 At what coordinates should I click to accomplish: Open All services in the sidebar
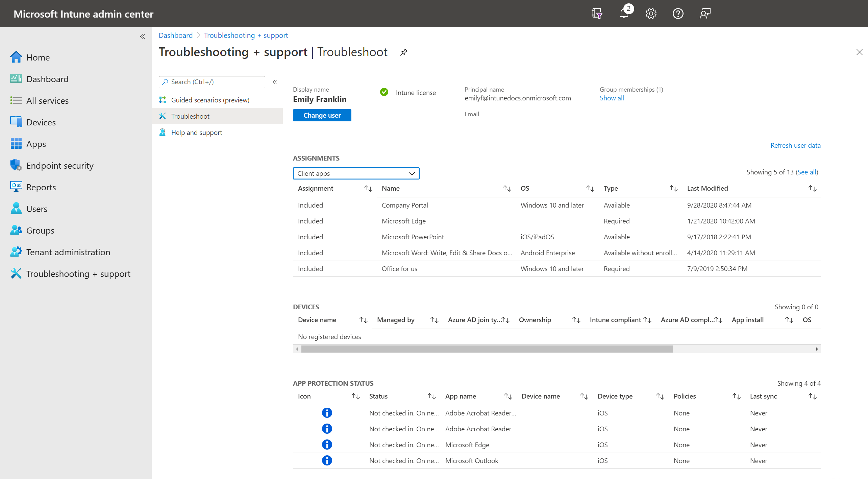click(47, 101)
